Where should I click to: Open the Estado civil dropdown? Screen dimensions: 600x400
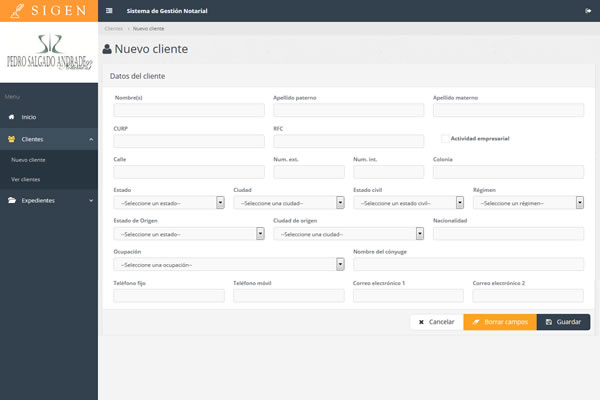point(409,202)
